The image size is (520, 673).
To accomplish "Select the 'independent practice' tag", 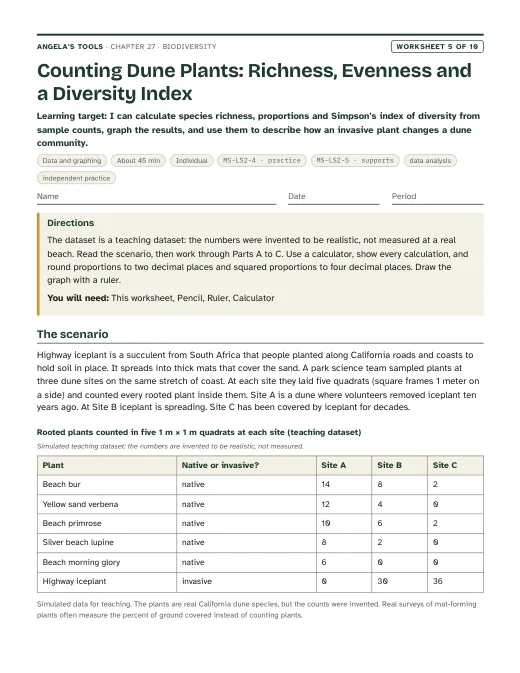I will (x=76, y=178).
